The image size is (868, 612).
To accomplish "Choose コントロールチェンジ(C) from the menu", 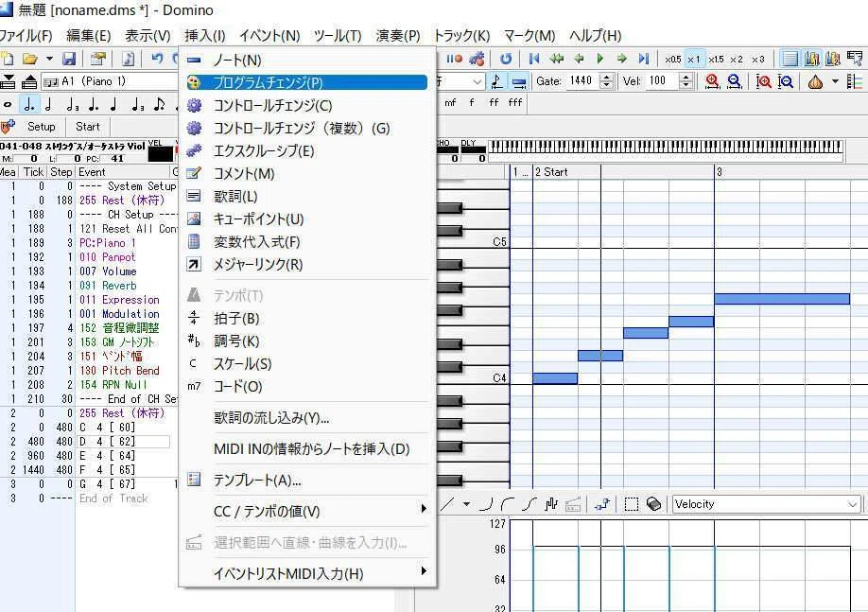I will 305,105.
